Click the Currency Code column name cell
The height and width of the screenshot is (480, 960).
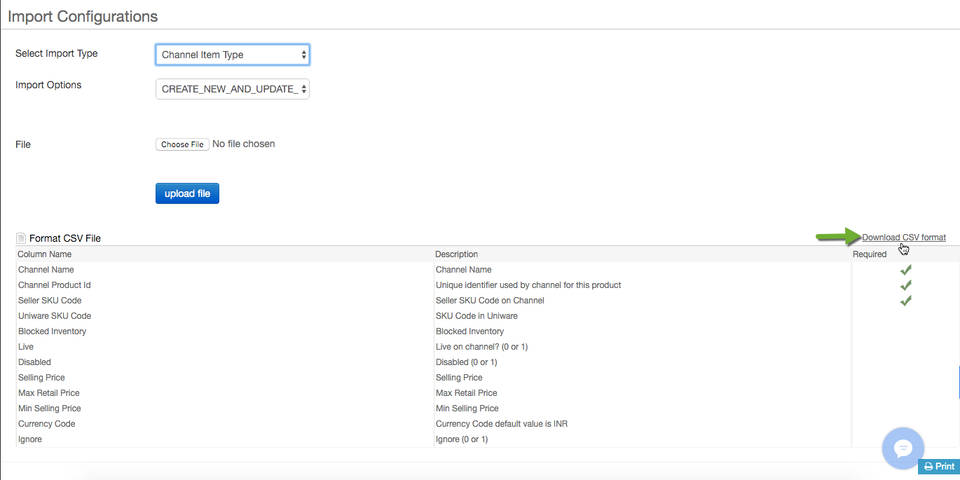(x=47, y=424)
